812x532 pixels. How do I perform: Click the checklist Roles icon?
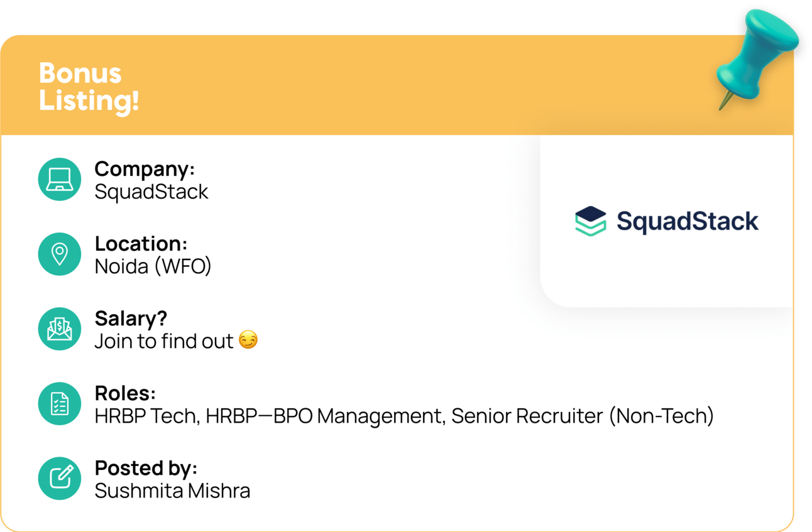coord(60,404)
